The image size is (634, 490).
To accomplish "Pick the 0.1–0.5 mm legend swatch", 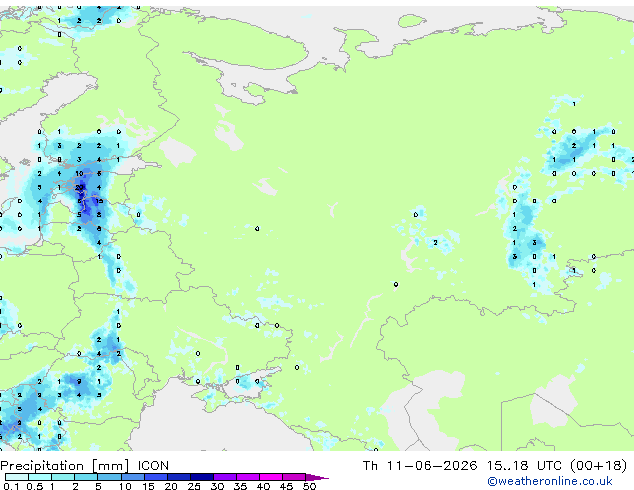I will point(17,477).
